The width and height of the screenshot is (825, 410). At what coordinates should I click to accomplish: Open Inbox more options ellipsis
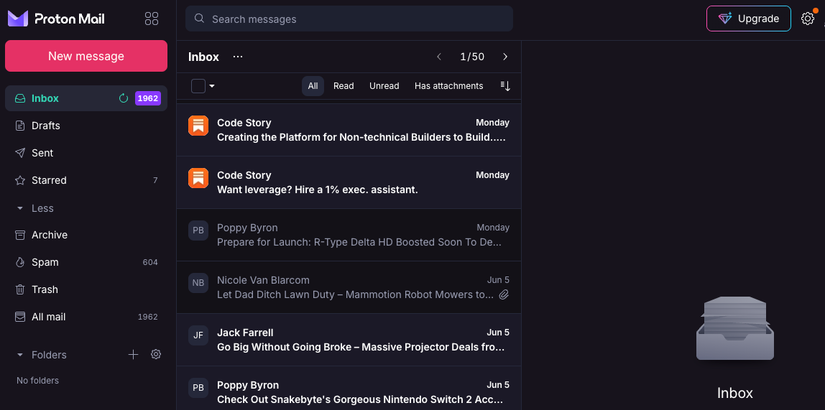[x=238, y=57]
